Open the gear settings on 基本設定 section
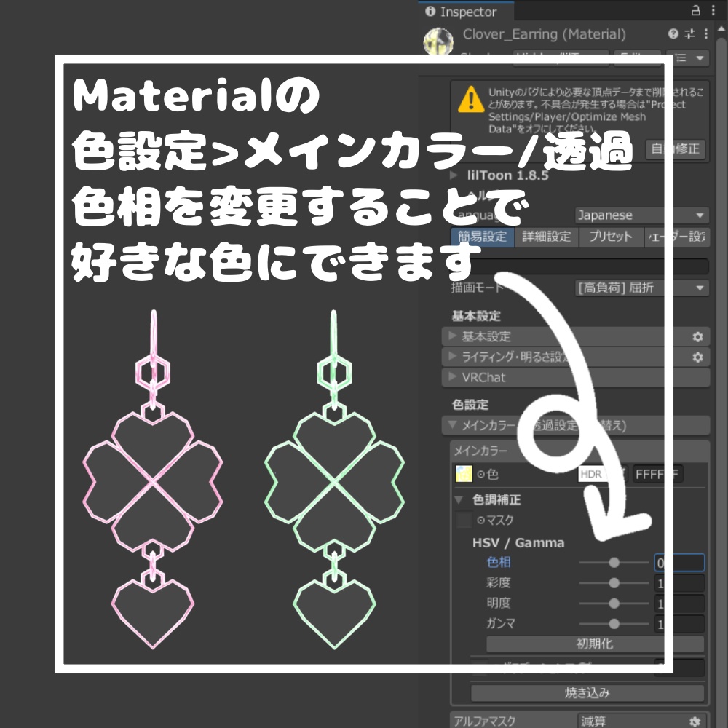Screen dimensions: 728x728 pos(697,336)
